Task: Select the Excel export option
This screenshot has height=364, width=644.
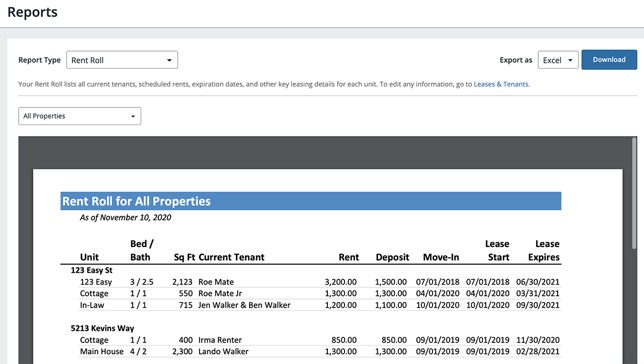Action: (553, 60)
